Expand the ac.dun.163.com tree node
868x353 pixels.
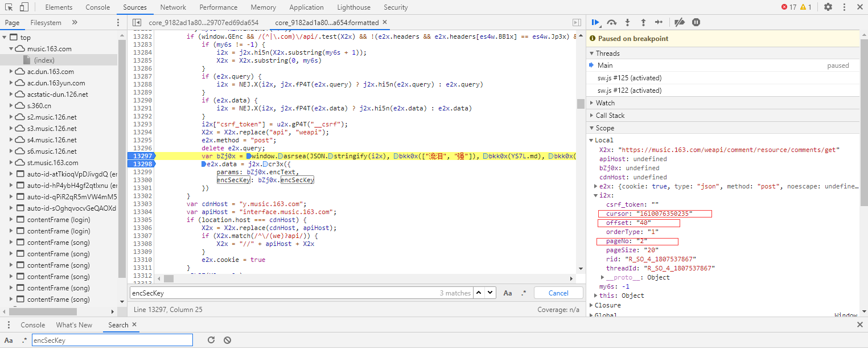(x=11, y=72)
